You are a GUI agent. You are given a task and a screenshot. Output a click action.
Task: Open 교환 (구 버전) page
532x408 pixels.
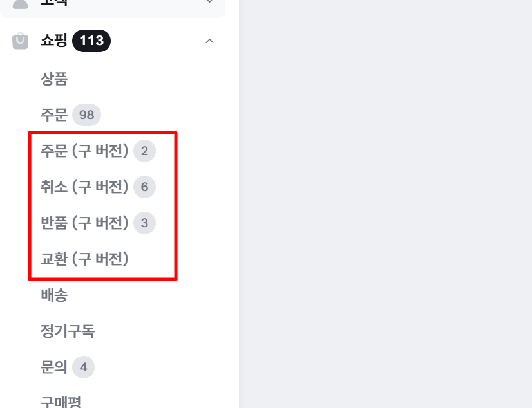pos(84,259)
